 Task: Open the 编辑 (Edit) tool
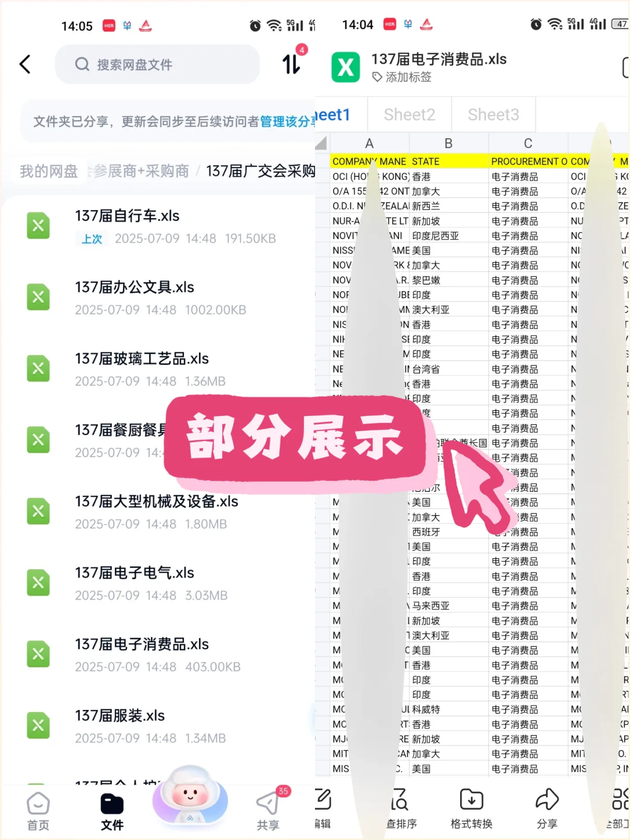coord(322,809)
